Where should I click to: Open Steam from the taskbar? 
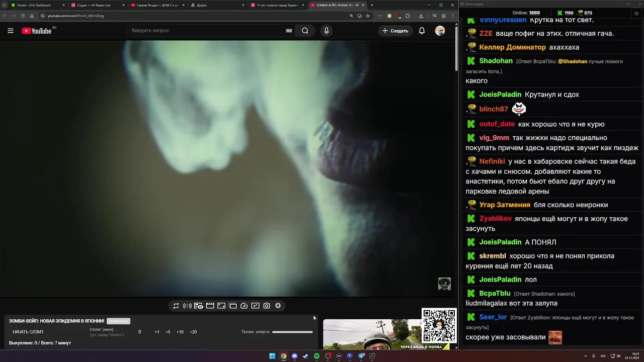coord(305,356)
